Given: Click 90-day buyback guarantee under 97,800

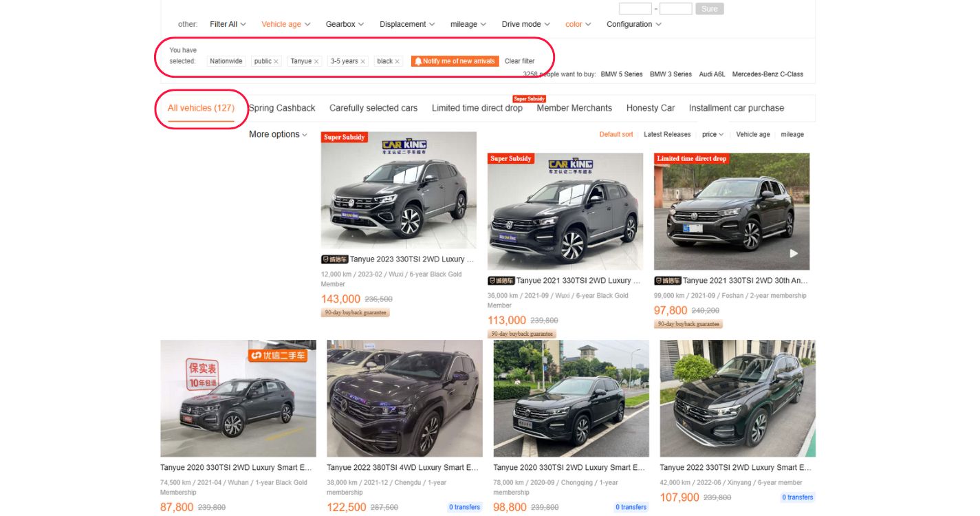Looking at the screenshot, I should coord(688,324).
